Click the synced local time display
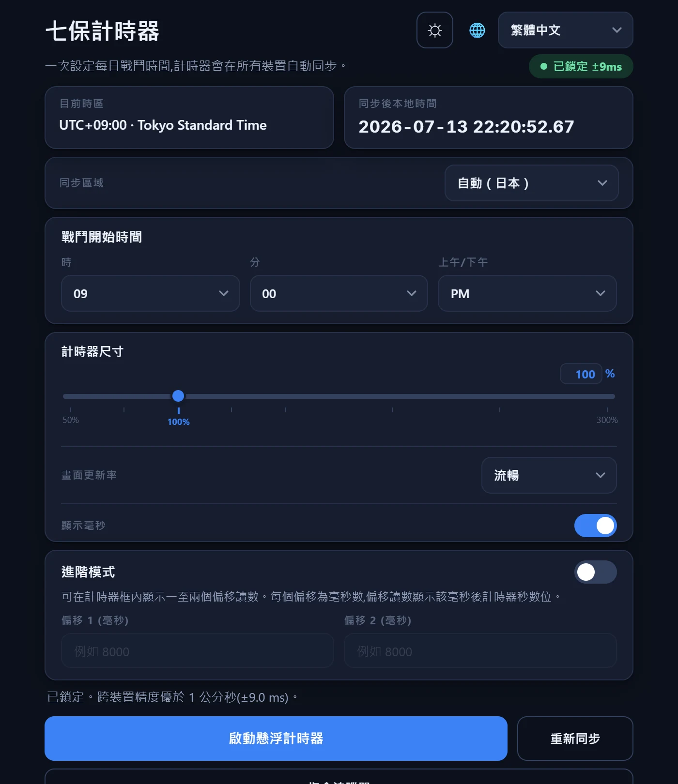The height and width of the screenshot is (784, 678). click(x=466, y=127)
